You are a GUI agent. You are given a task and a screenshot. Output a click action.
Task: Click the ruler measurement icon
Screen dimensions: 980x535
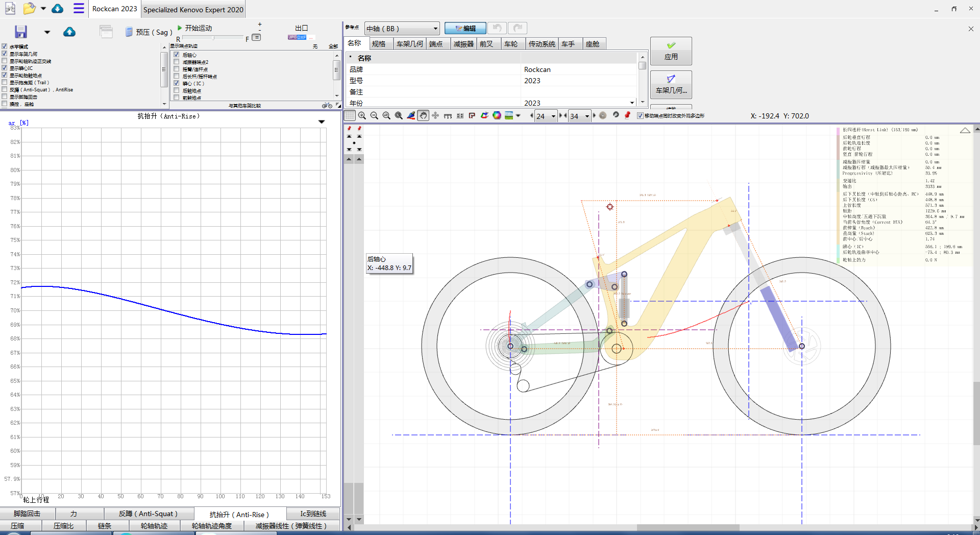click(448, 116)
